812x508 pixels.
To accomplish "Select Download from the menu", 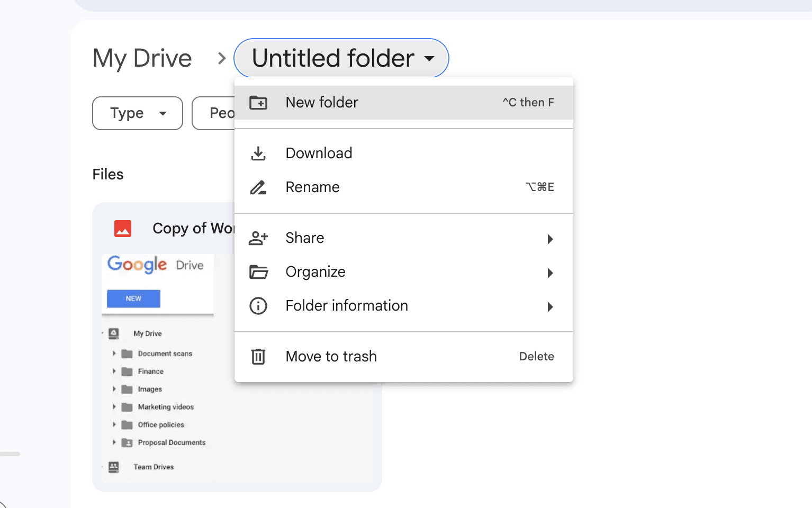I will click(319, 153).
